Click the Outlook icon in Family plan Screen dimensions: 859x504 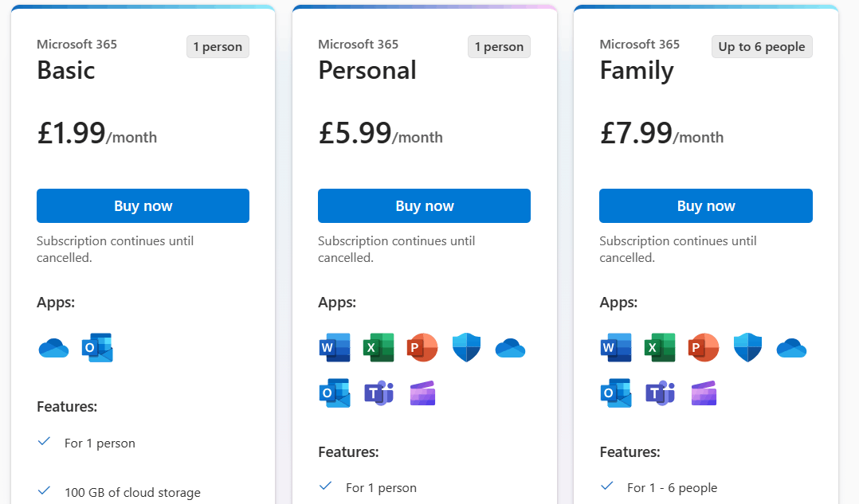click(616, 393)
